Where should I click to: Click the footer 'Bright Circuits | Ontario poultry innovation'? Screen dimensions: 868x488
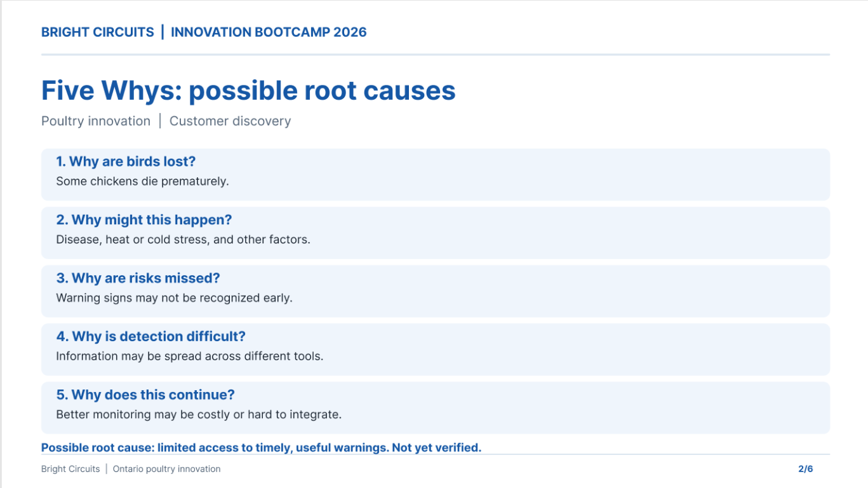click(x=131, y=469)
